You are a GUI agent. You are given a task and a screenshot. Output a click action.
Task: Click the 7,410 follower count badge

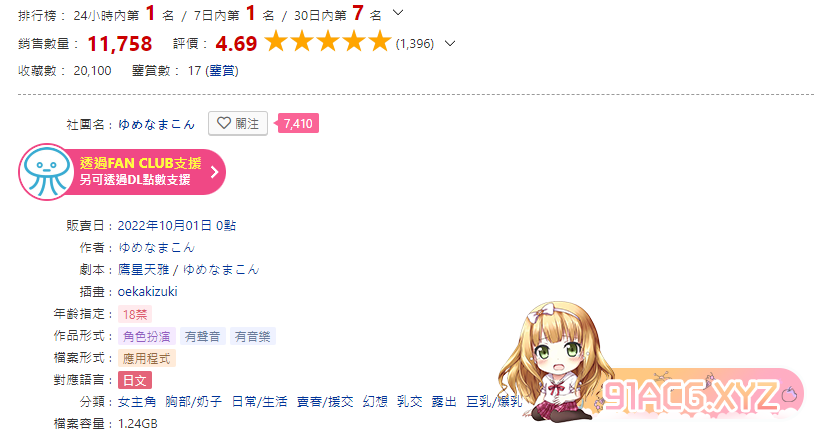[x=298, y=124]
